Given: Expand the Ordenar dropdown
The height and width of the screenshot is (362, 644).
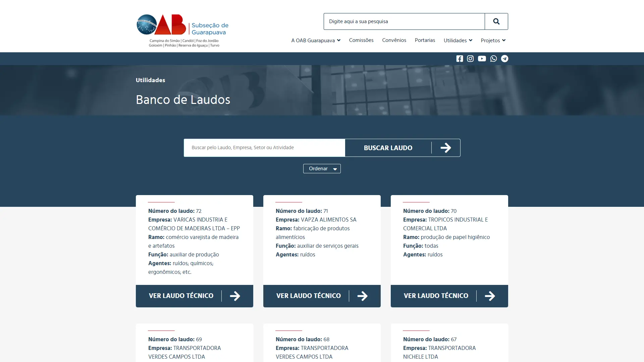Looking at the screenshot, I should [x=322, y=169].
